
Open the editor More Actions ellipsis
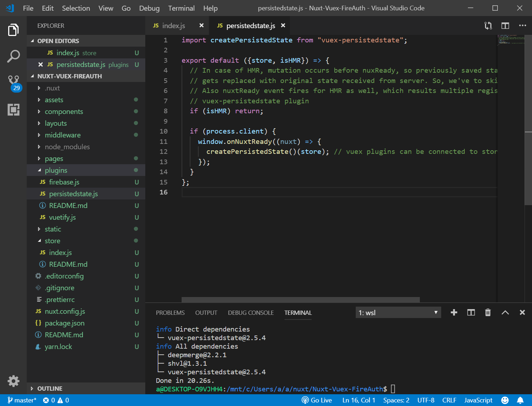pyautogui.click(x=522, y=26)
